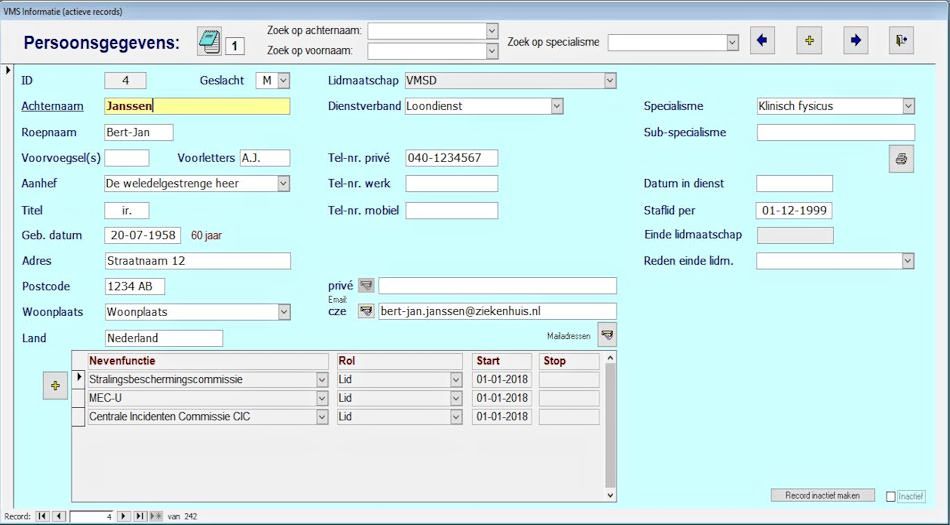Click the Record inactief maken button
Screen dimensions: 950x525
tap(822, 495)
